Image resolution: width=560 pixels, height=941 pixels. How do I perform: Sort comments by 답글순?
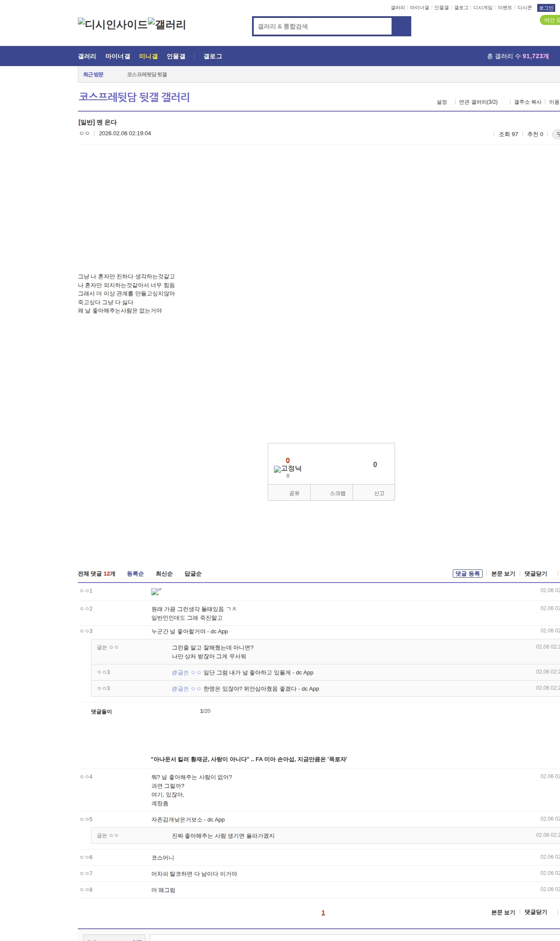[193, 574]
